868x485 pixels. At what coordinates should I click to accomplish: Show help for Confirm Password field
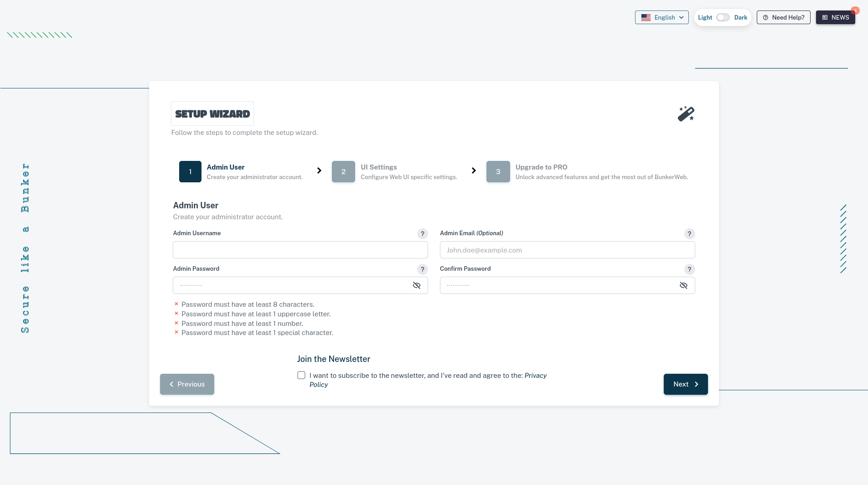coord(689,269)
